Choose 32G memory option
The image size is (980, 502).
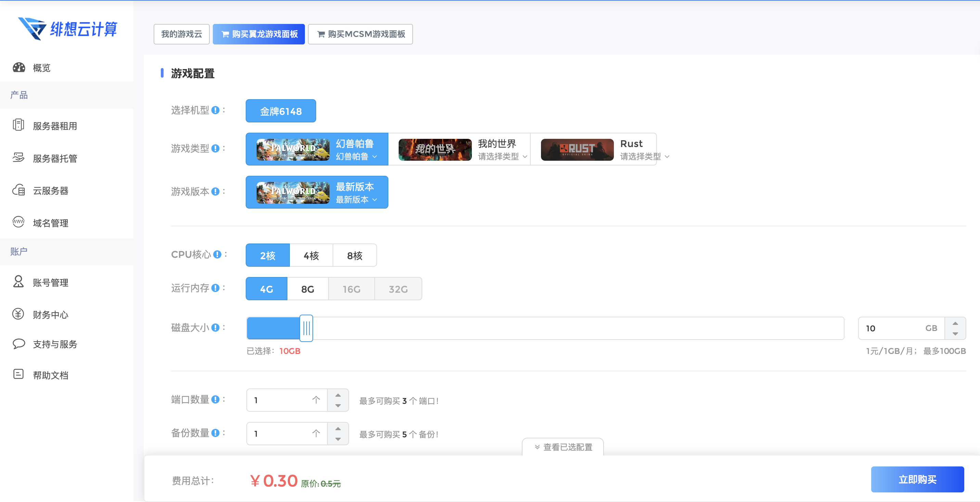pos(398,289)
